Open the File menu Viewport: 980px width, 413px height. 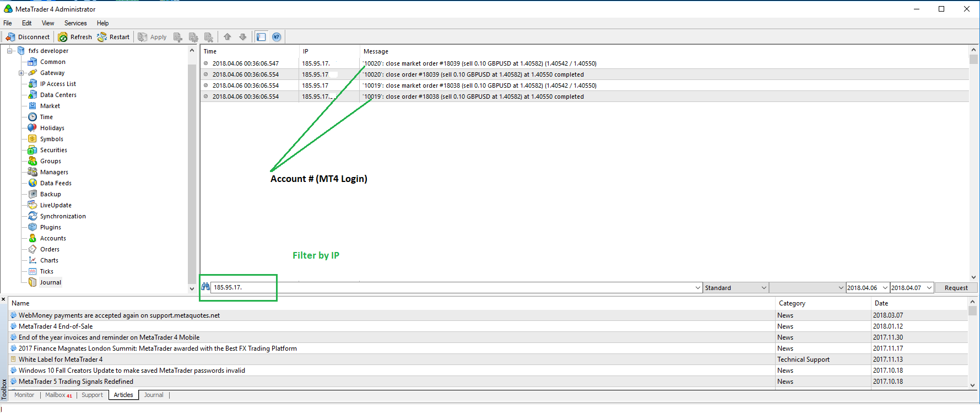click(x=8, y=23)
